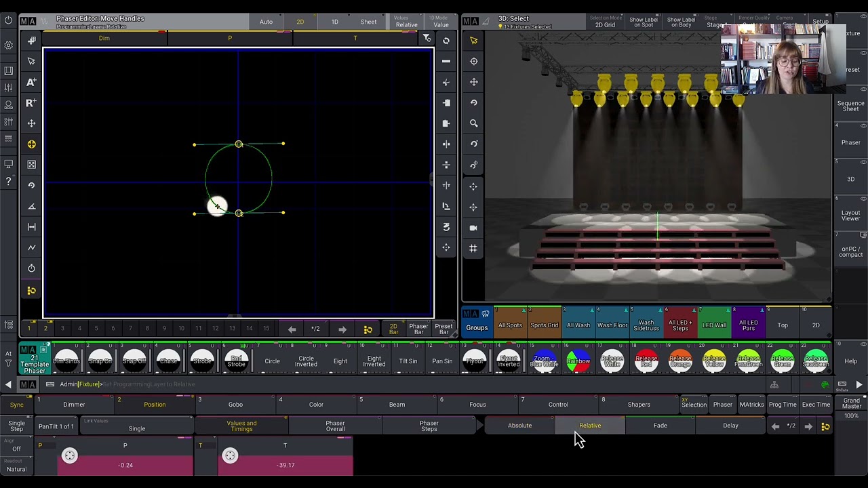Open the keyboard icon on the command line
This screenshot has width=868, height=488.
[x=50, y=384]
